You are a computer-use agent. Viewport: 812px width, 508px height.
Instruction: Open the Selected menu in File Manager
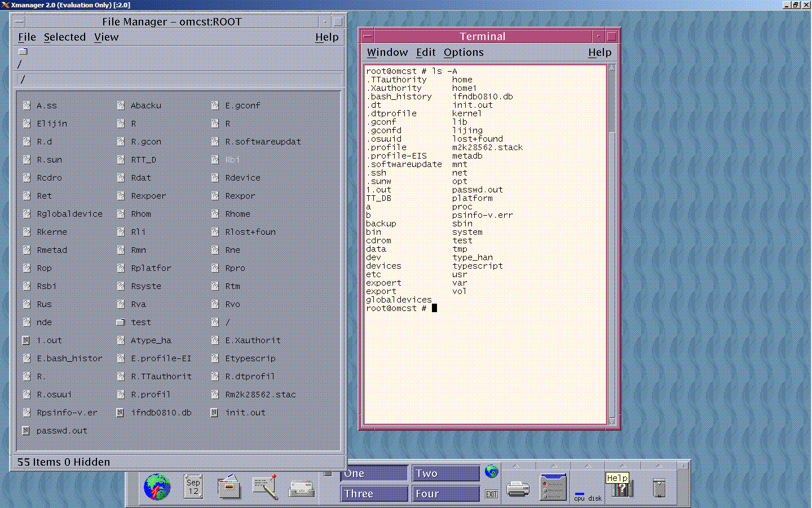[65, 37]
